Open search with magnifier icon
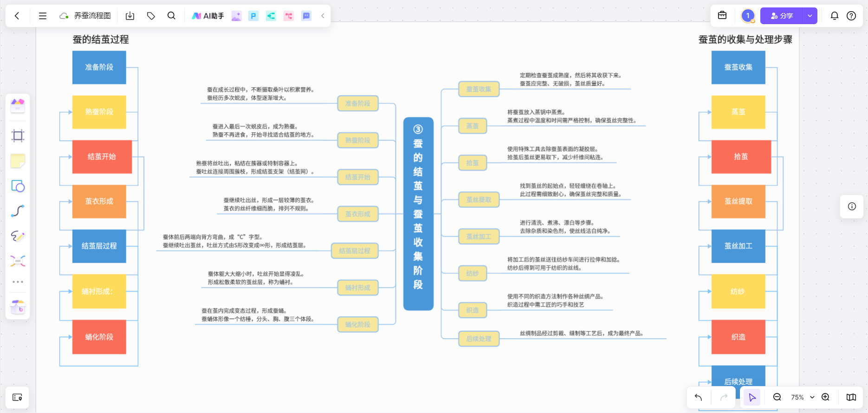Viewport: 868px width, 413px height. (x=171, y=16)
